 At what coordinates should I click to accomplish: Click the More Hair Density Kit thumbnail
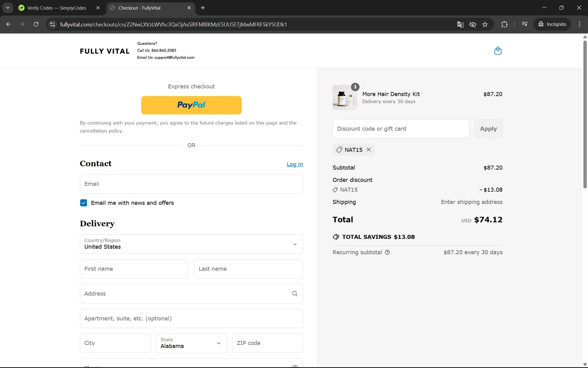345,97
